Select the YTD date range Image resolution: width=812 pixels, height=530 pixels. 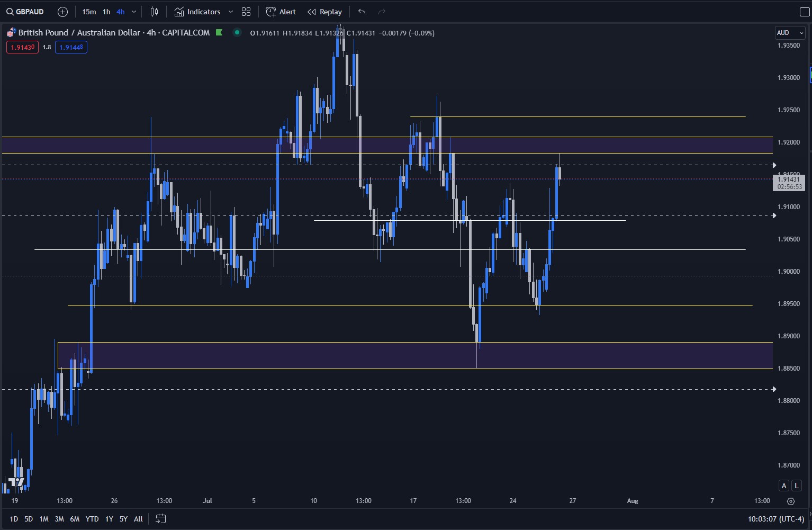pos(92,519)
